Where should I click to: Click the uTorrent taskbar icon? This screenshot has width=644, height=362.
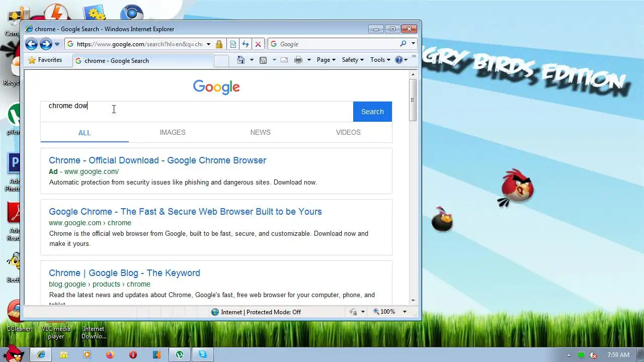[180, 354]
